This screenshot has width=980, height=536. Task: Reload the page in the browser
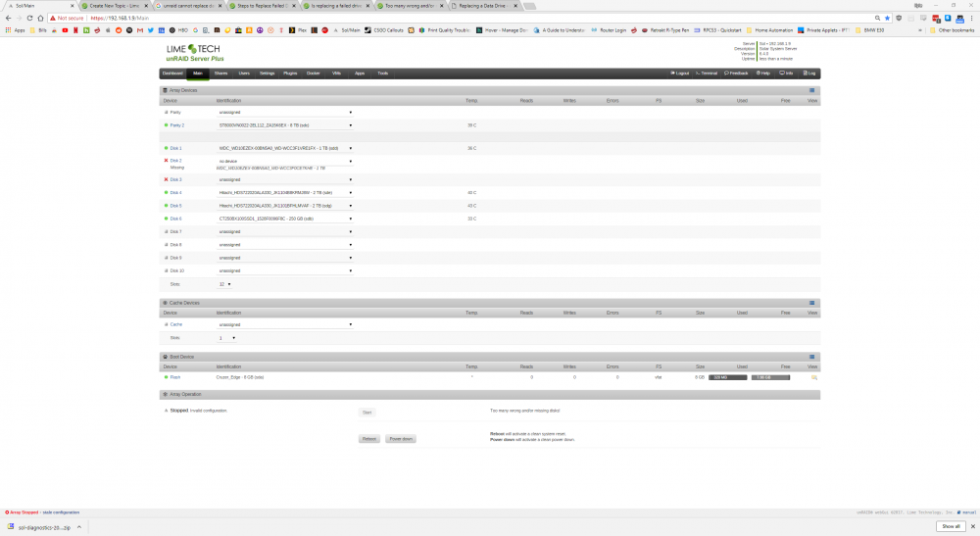(29, 18)
